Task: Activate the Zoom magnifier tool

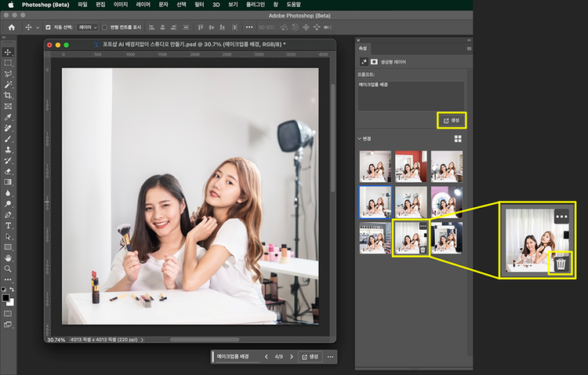Action: click(8, 268)
